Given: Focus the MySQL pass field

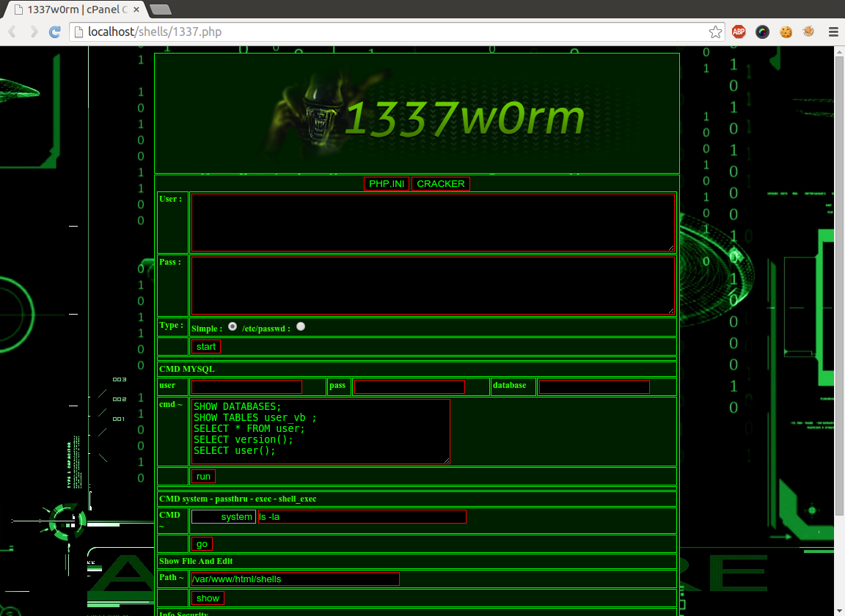Looking at the screenshot, I should click(409, 387).
